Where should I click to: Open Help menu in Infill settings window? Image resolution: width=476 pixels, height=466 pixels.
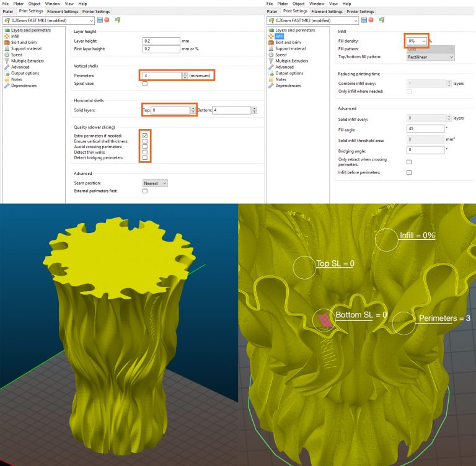[x=346, y=4]
